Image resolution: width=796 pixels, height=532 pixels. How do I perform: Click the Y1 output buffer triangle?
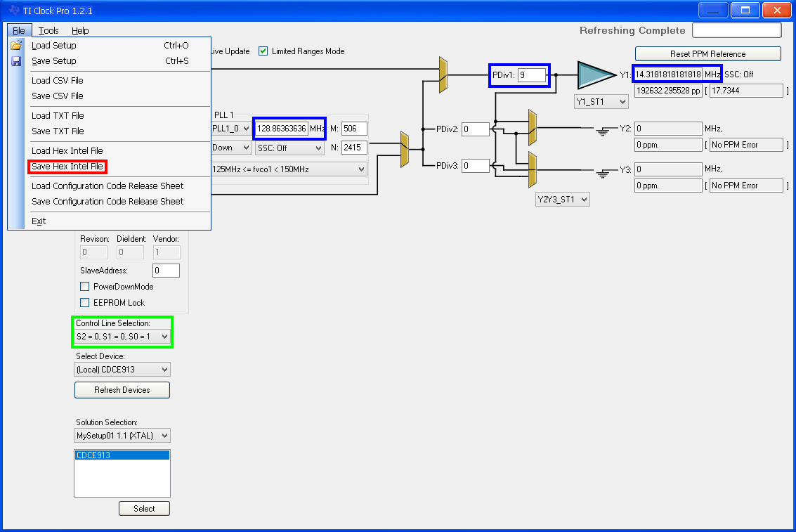(597, 74)
